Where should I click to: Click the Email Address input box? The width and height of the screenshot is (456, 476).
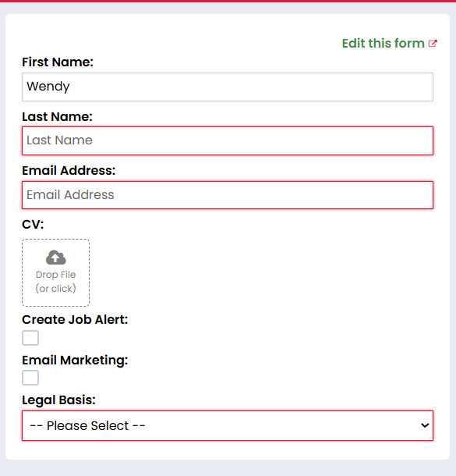228,195
